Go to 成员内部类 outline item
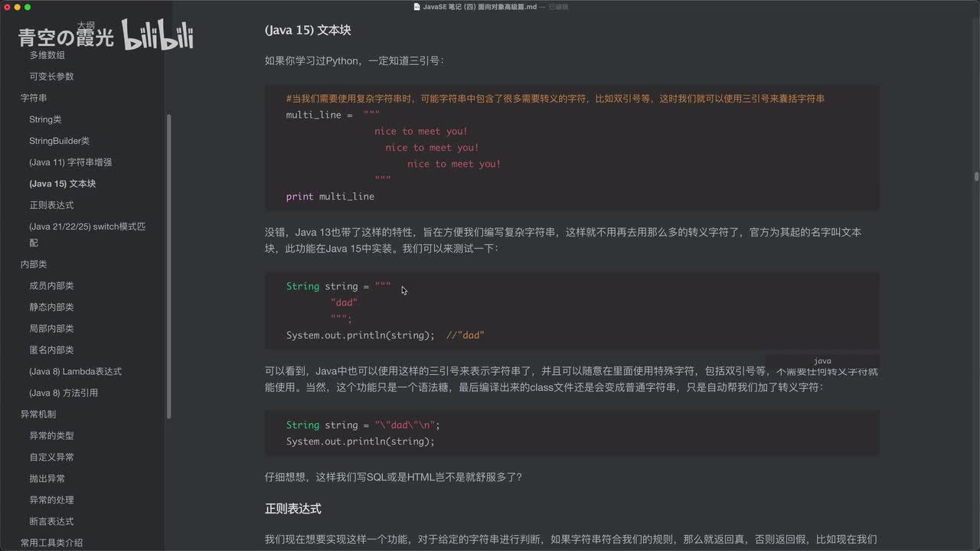This screenshot has height=551, width=980. (51, 285)
